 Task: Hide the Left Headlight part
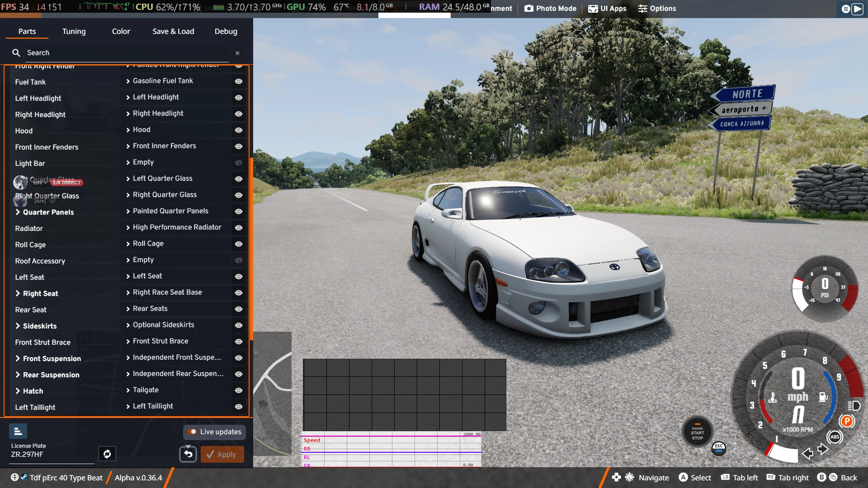pyautogui.click(x=239, y=98)
